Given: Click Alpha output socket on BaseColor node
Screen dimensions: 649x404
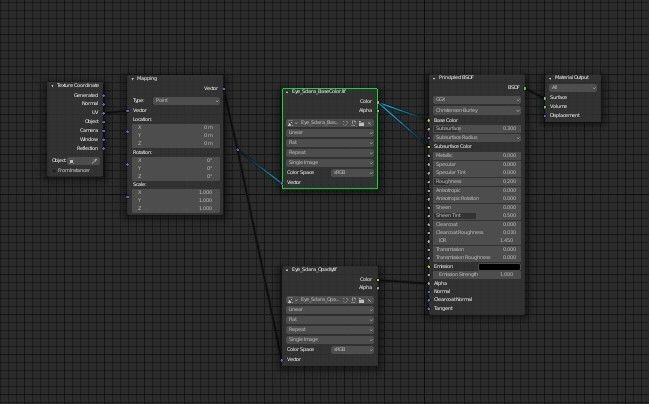Looking at the screenshot, I should pos(378,111).
